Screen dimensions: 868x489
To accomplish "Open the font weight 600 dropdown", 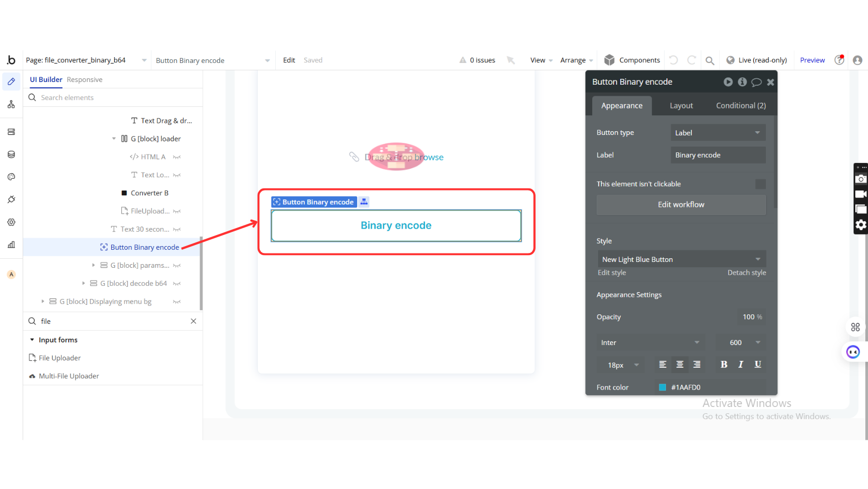I will click(x=740, y=342).
